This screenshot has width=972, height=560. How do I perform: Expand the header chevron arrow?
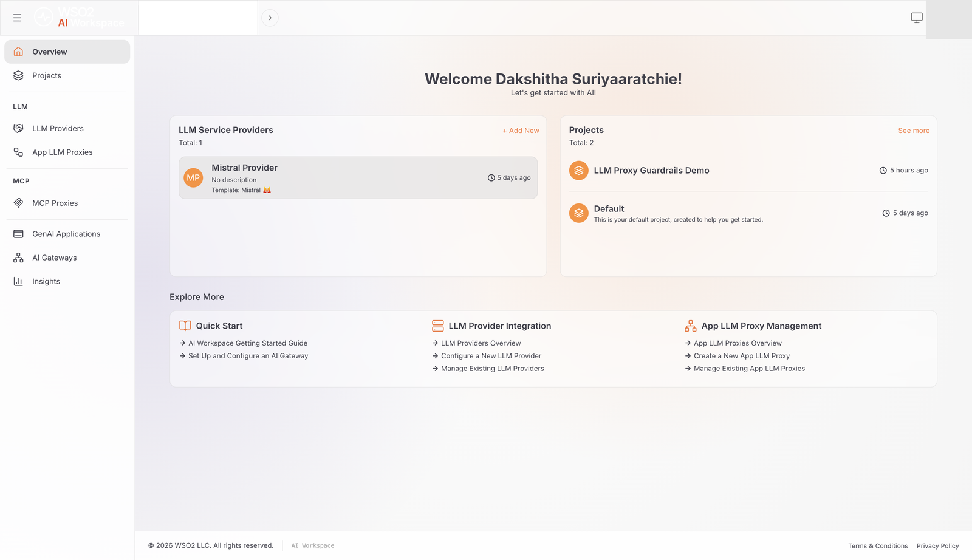point(270,18)
